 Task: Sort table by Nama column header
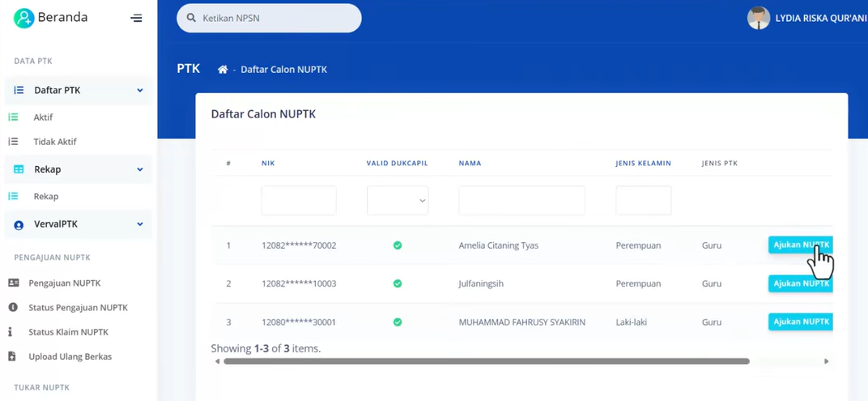click(x=470, y=164)
